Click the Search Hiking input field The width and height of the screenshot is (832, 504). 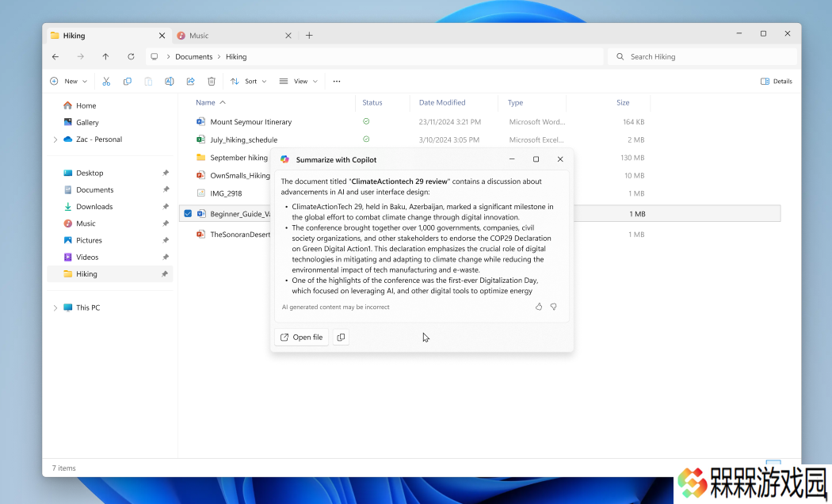pyautogui.click(x=702, y=57)
